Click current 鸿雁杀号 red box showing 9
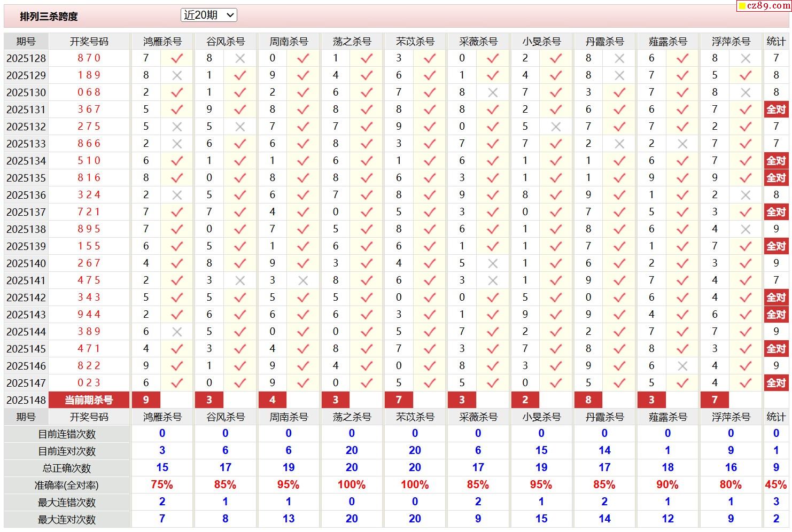The image size is (792, 532). click(146, 400)
